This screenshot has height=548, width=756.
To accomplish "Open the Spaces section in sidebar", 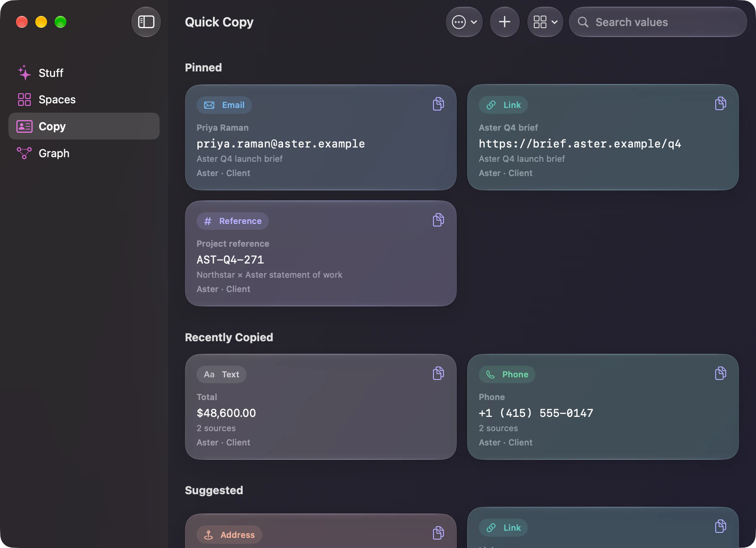I will pyautogui.click(x=84, y=100).
